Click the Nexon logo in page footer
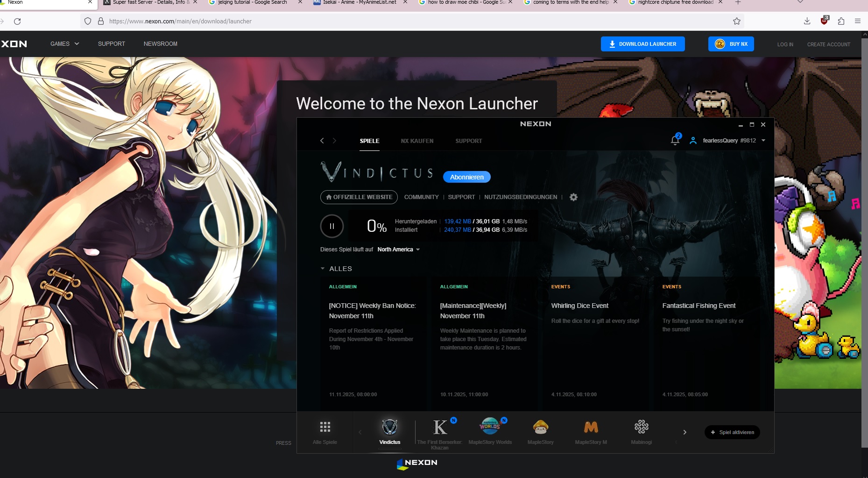The width and height of the screenshot is (868, 478). [417, 463]
